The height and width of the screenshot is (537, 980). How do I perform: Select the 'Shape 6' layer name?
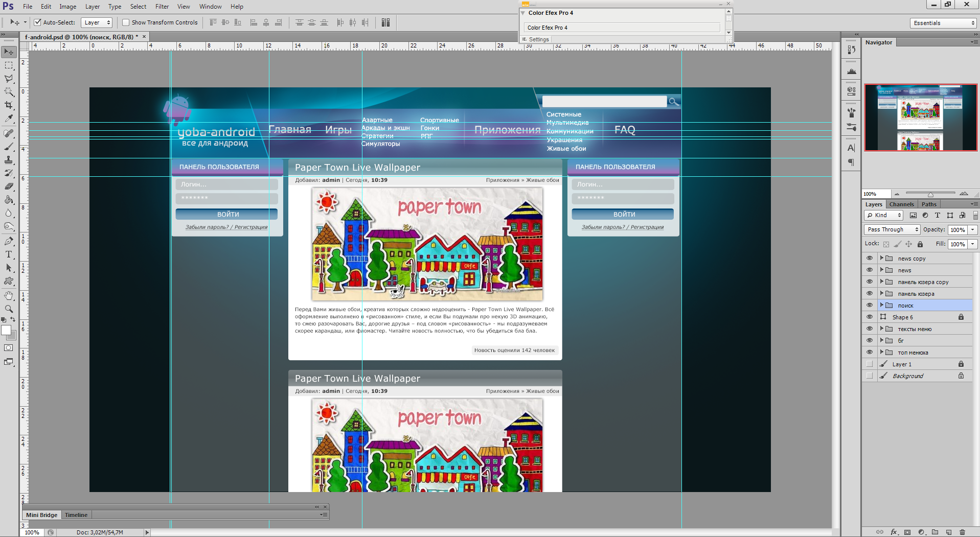pos(903,317)
